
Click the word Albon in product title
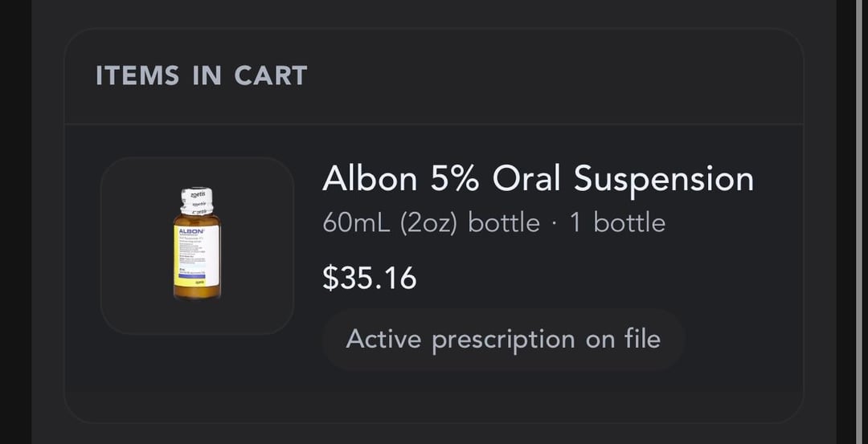point(370,179)
